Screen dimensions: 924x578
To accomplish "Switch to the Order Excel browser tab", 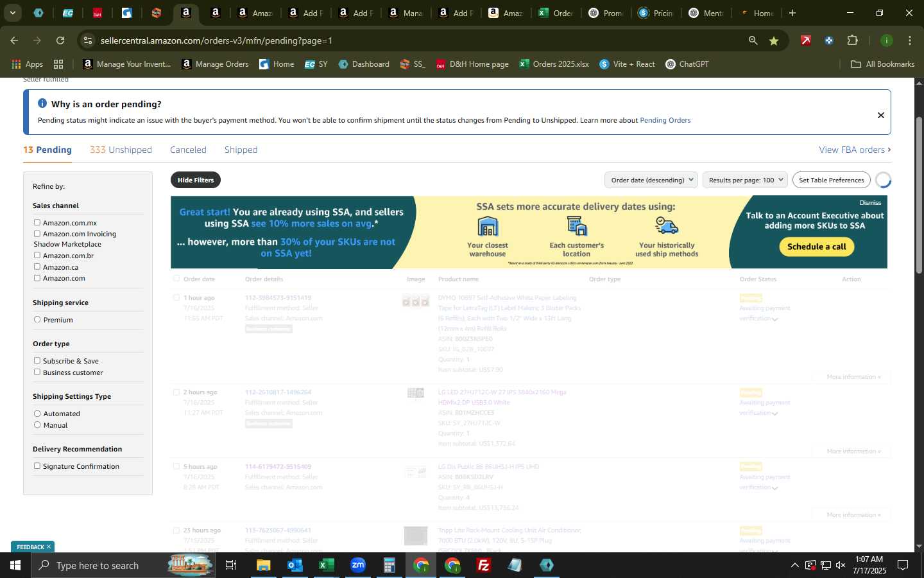I will click(556, 13).
